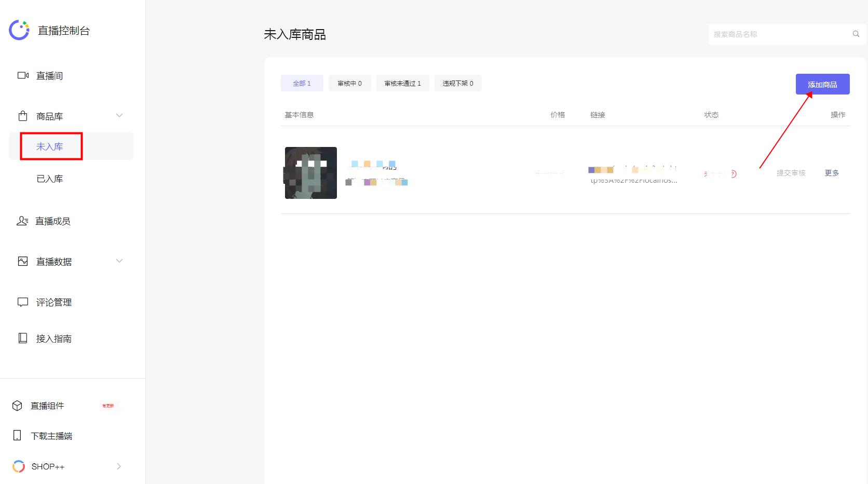Select the 直播间 camera icon

22,75
